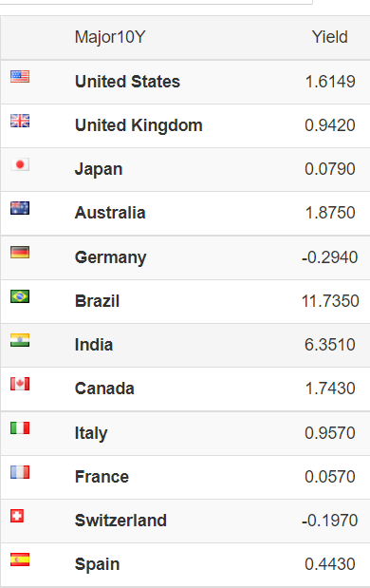Sort table by Major10Y column header
The height and width of the screenshot is (588, 370).
tap(110, 37)
